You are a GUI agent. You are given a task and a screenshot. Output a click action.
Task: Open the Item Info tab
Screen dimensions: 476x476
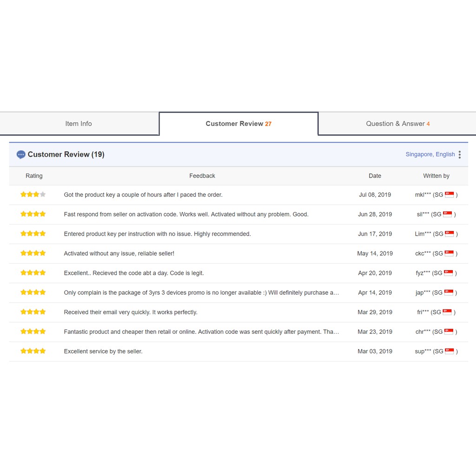pyautogui.click(x=79, y=124)
